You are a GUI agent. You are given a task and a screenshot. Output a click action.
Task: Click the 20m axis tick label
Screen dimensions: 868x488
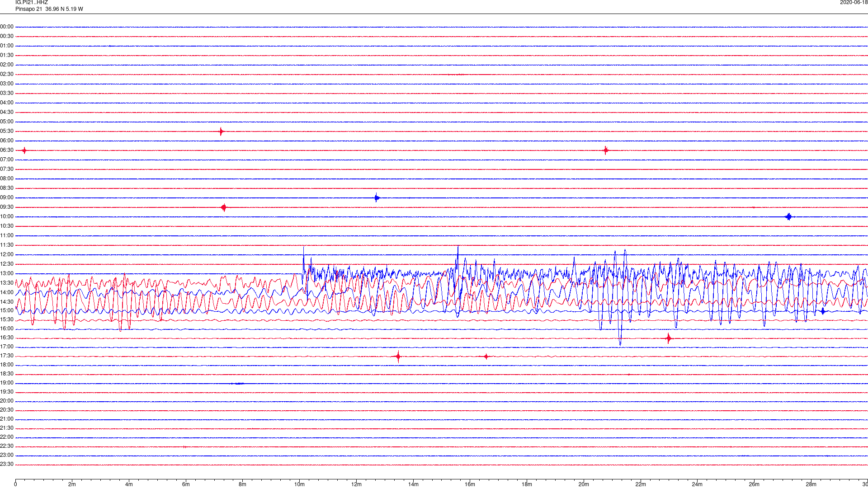(x=584, y=484)
